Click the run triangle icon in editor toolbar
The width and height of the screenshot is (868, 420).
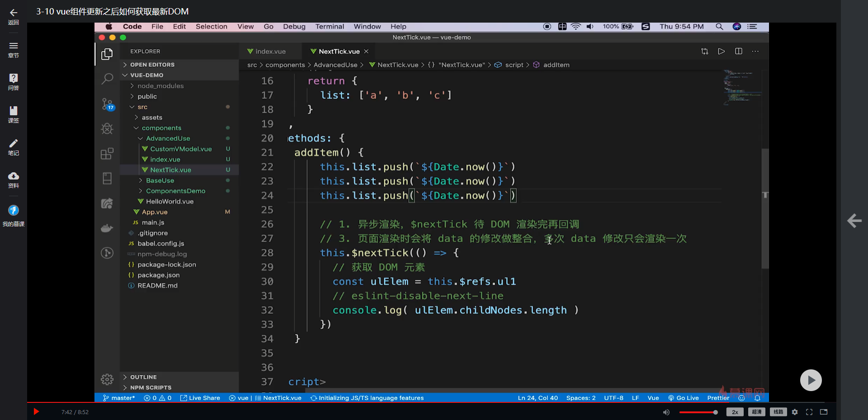(722, 52)
